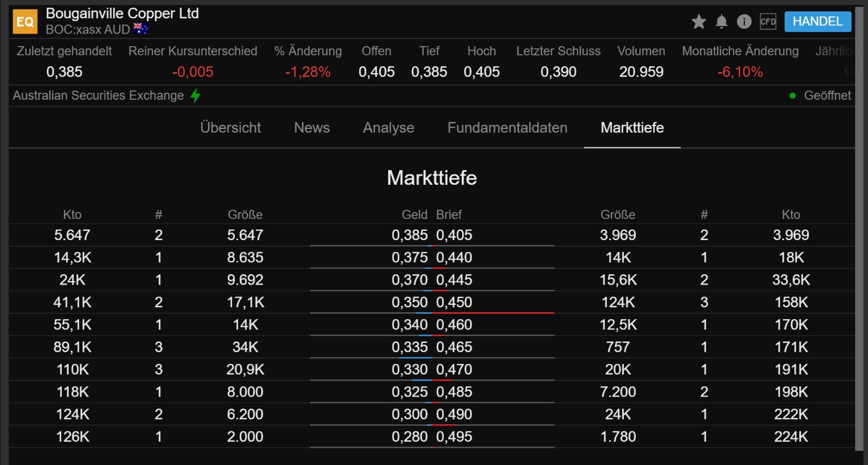Image resolution: width=868 pixels, height=465 pixels.
Task: Select the Markttiefe tab
Action: click(x=632, y=128)
